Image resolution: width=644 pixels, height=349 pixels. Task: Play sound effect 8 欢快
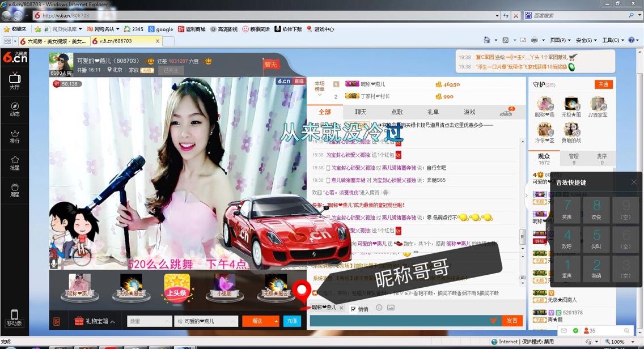pyautogui.click(x=596, y=209)
